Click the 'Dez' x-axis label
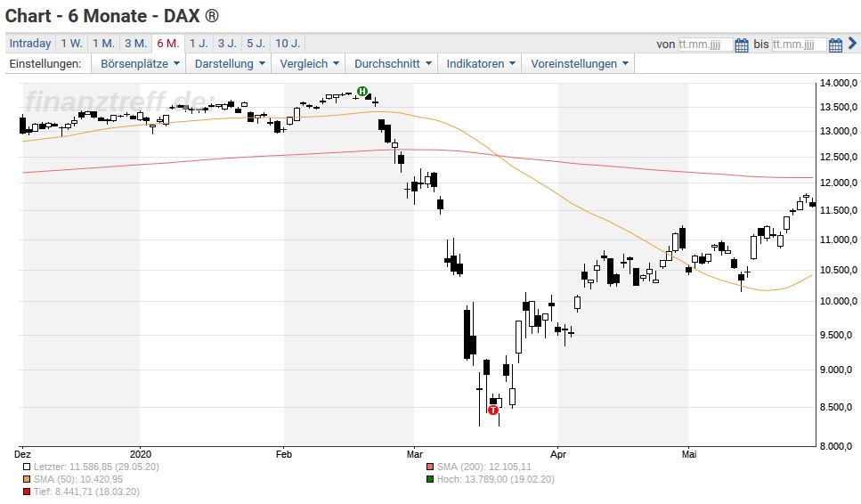 click(x=22, y=455)
